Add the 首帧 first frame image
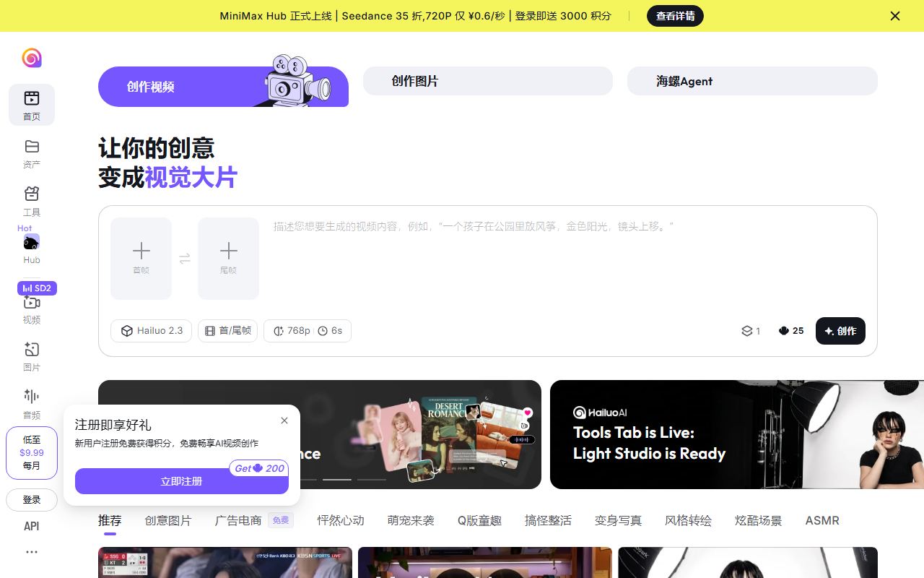This screenshot has height=578, width=924. [141, 258]
